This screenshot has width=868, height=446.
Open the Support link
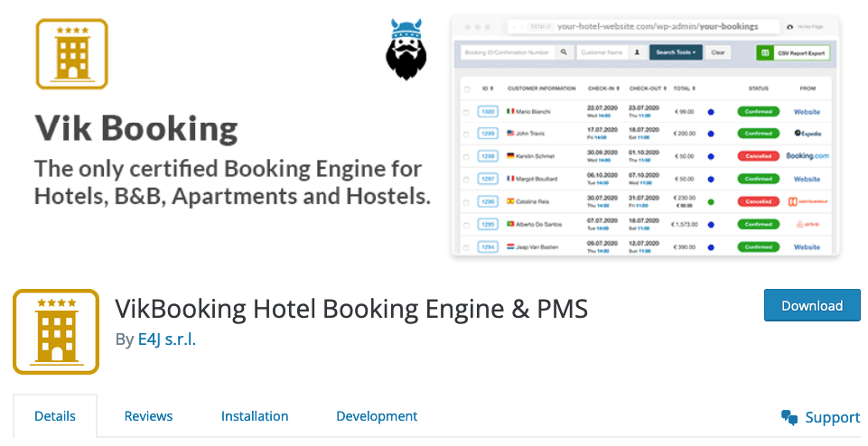point(833,417)
